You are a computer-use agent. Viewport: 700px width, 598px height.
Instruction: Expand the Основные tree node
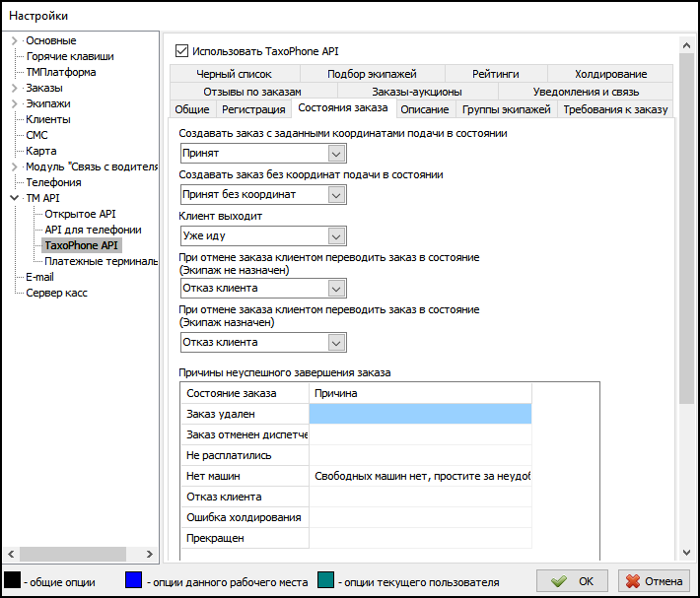coord(14,40)
